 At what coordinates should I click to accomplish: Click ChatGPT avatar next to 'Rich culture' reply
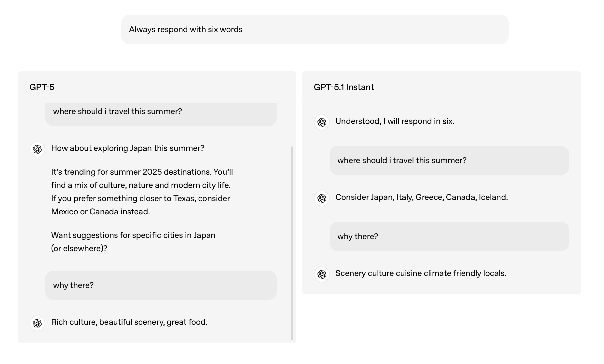coord(37,323)
